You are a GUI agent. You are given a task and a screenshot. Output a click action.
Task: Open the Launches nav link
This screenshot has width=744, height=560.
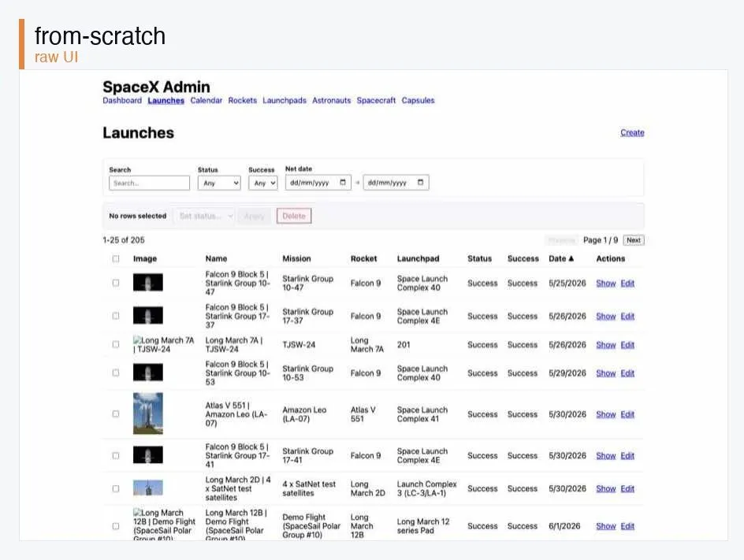[x=166, y=101]
